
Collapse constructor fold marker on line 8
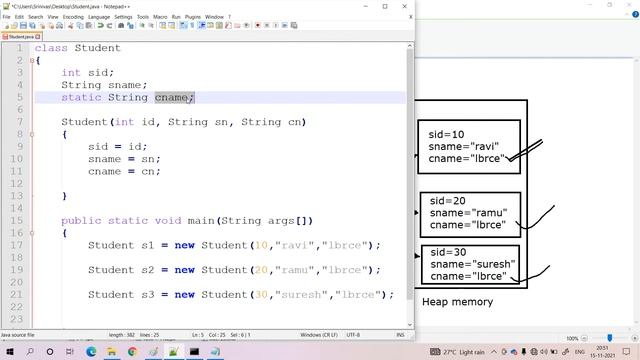(32, 134)
